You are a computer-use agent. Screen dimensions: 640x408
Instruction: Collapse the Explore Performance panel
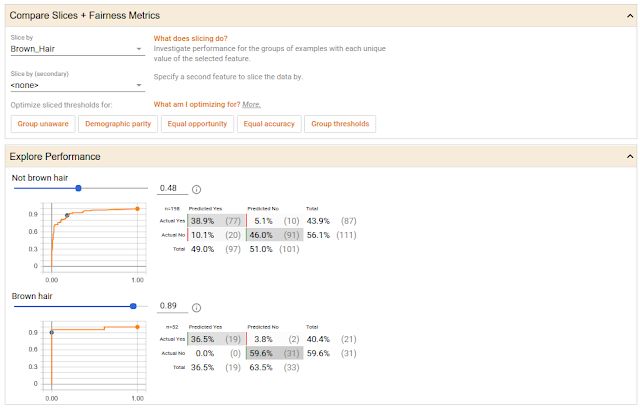(x=628, y=157)
